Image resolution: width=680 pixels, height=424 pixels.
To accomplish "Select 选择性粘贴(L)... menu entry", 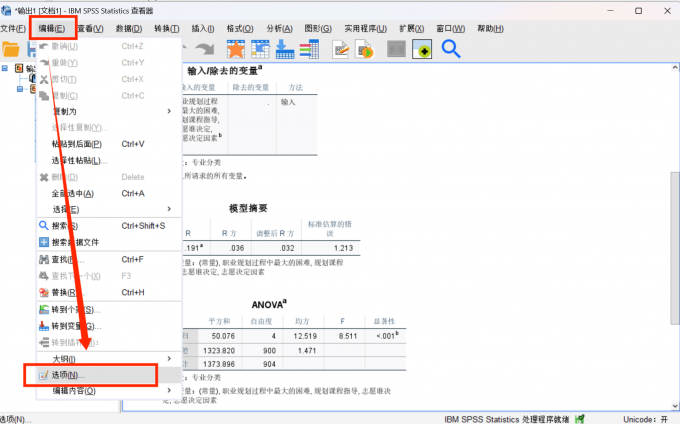I will point(109,160).
